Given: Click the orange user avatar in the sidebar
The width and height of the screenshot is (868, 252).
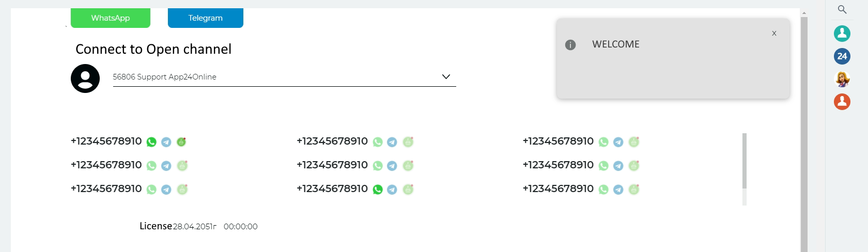Looking at the screenshot, I should pyautogui.click(x=842, y=101).
